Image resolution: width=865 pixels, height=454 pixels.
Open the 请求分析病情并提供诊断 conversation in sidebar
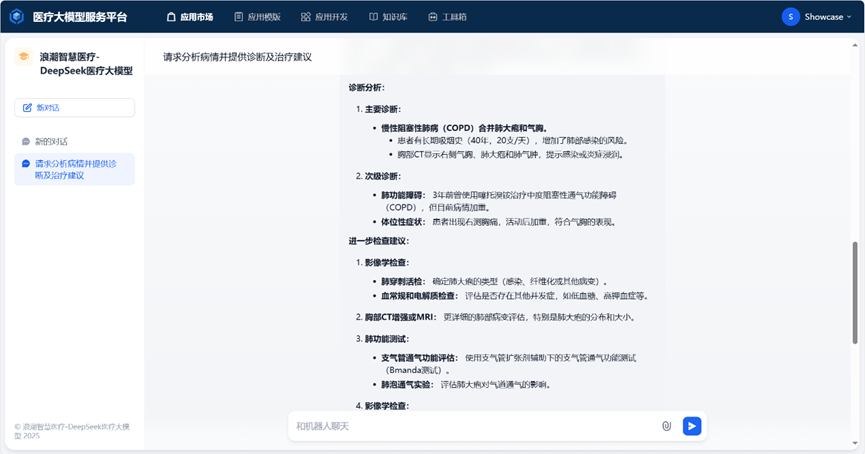point(74,169)
